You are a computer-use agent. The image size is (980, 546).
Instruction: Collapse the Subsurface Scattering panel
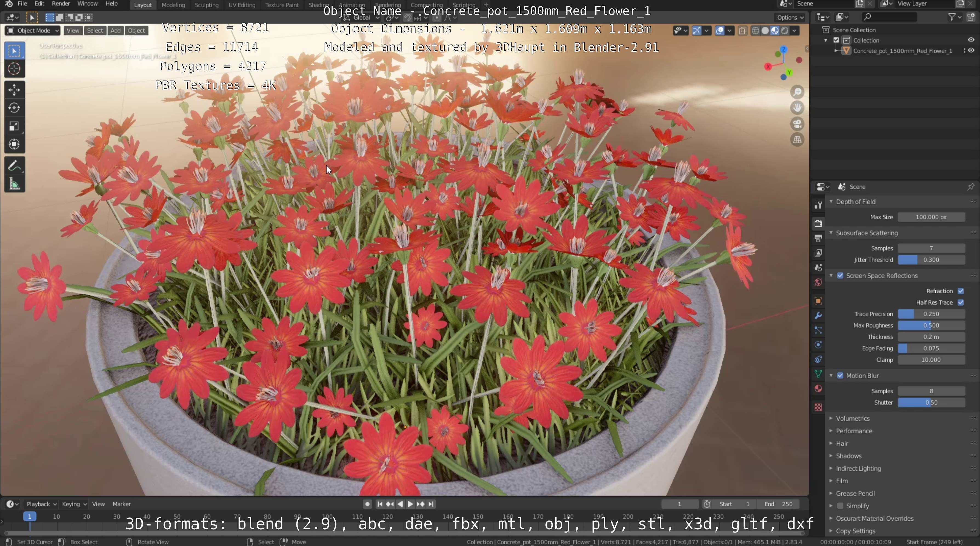pyautogui.click(x=831, y=233)
